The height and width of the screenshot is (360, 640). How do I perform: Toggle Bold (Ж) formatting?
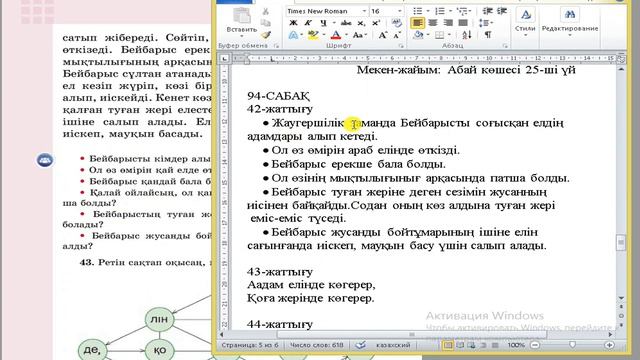[293, 23]
